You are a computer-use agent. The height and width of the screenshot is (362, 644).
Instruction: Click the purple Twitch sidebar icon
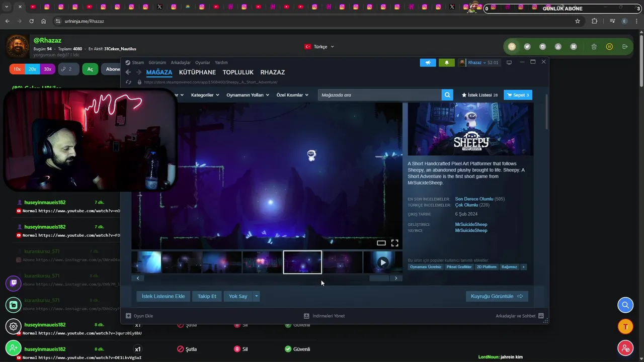tap(14, 283)
